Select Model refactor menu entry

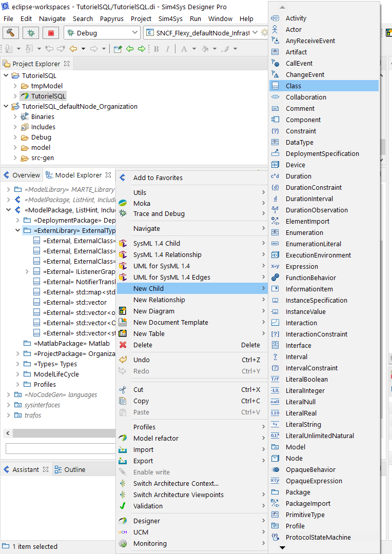(x=192, y=438)
